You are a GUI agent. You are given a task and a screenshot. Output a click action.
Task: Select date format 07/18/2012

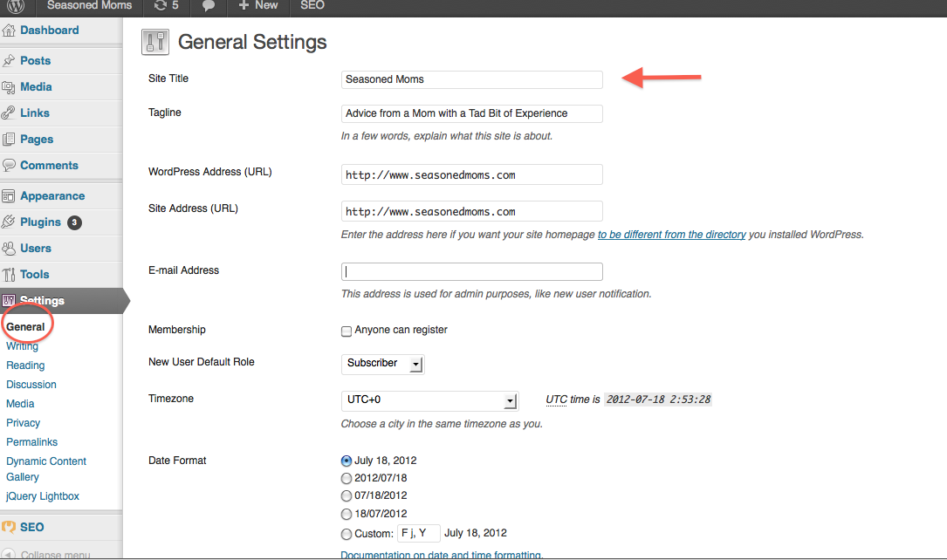tap(346, 496)
